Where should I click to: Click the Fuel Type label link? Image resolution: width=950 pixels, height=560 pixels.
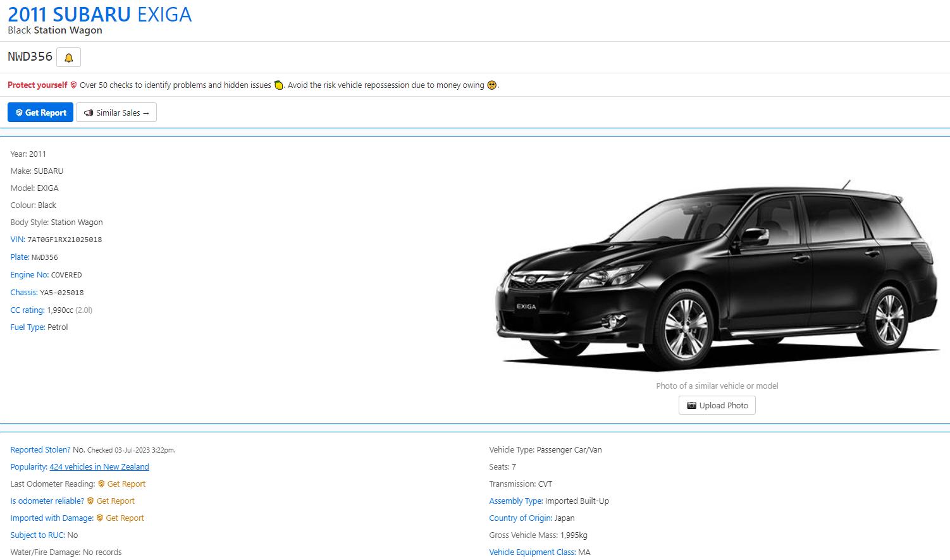coord(28,327)
